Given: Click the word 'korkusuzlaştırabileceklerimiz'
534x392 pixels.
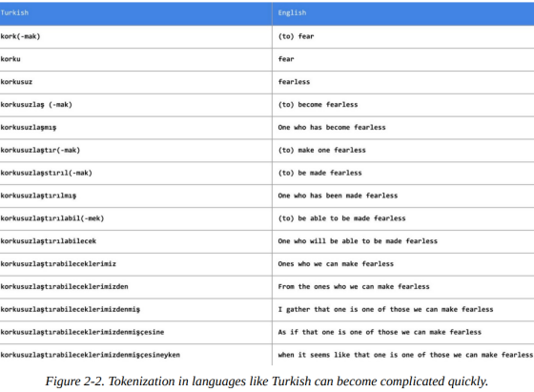Looking at the screenshot, I should click(x=58, y=264).
